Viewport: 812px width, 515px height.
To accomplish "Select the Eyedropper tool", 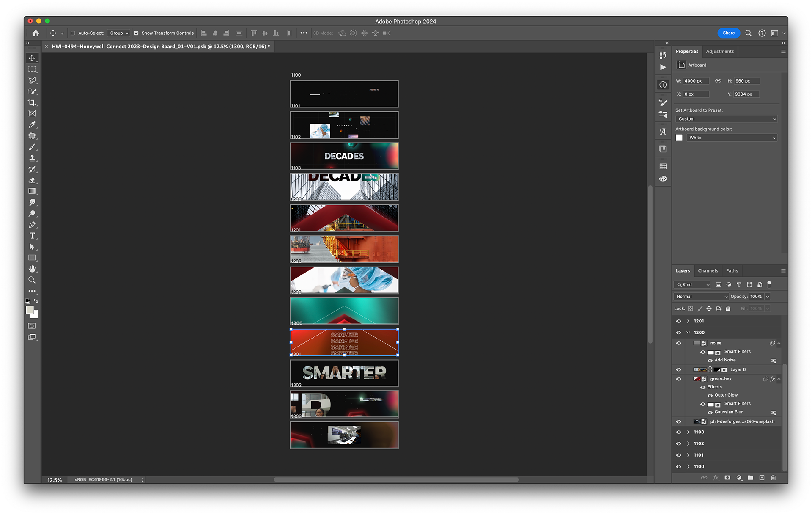I will pos(32,124).
